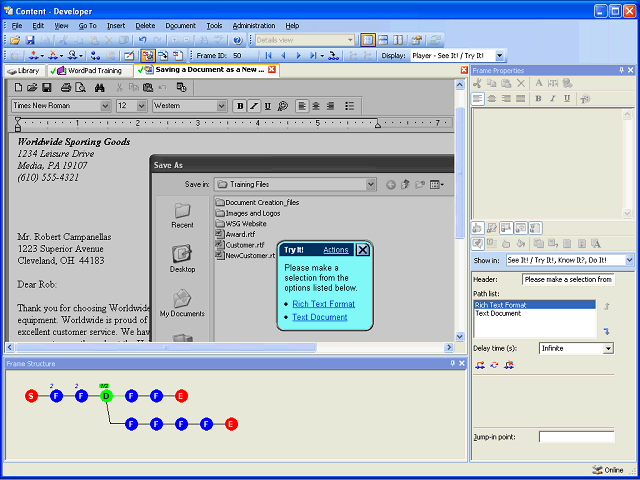Switch to the WordPad Training tab
This screenshot has width=640, height=480.
[x=90, y=71]
